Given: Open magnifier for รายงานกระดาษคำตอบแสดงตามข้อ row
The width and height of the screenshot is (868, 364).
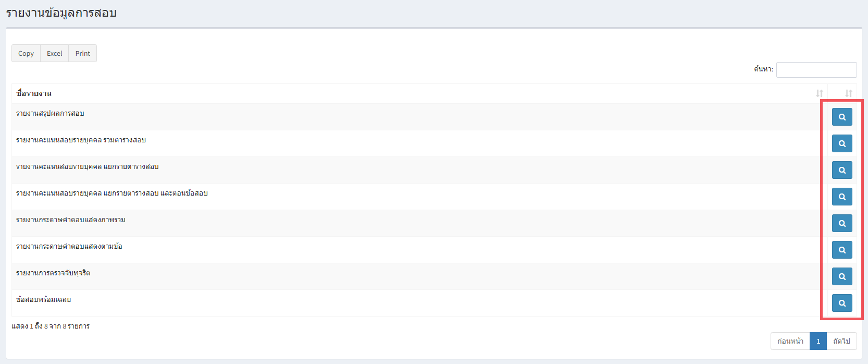Looking at the screenshot, I should 842,250.
